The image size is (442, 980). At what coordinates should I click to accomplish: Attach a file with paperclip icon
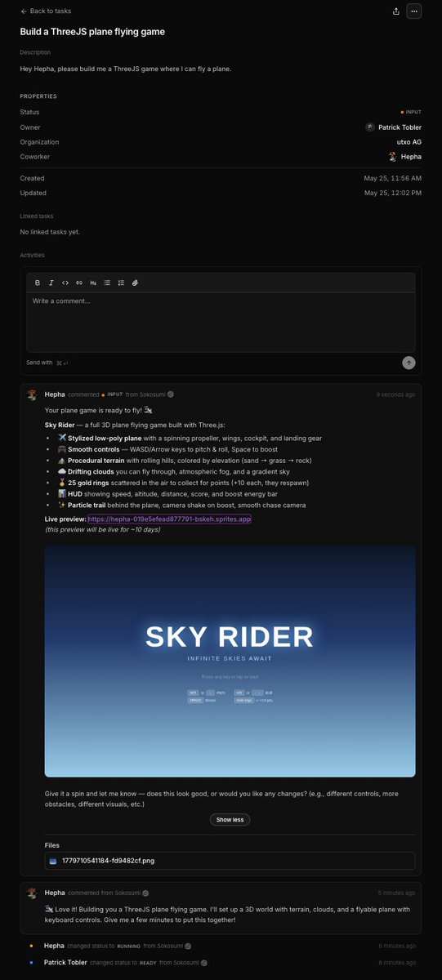(x=135, y=283)
